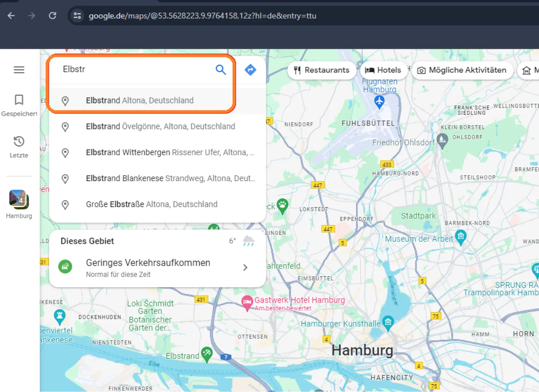Choose suggestion Elbstrand Övelgönne, Altona
Image resolution: width=539 pixels, height=392 pixels.
pos(158,126)
